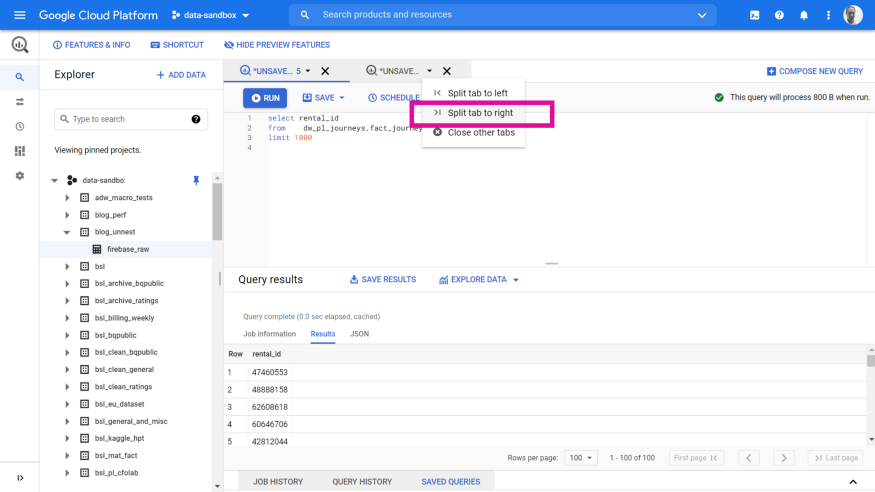Viewport: 875px width, 492px height.
Task: Expand the bsl dataset
Action: 67,267
